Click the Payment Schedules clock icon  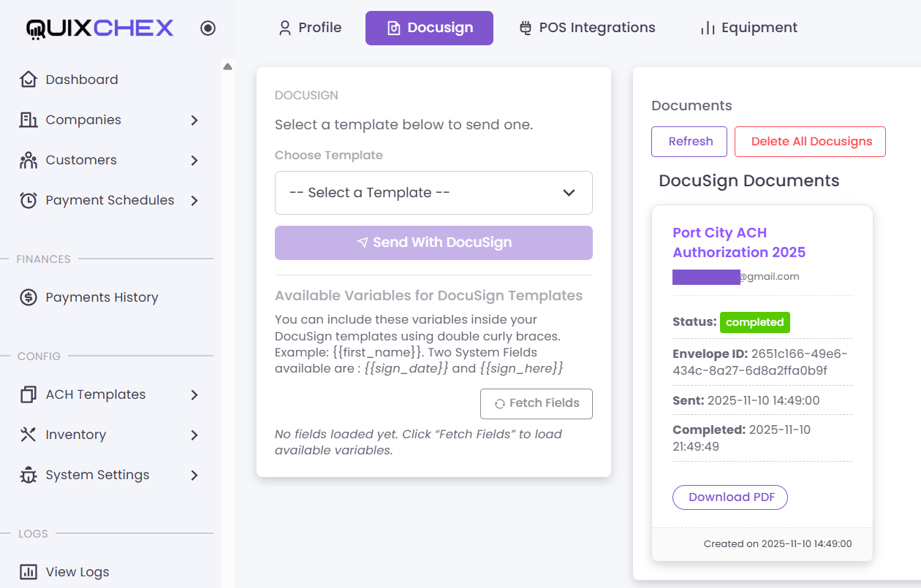[x=28, y=200]
